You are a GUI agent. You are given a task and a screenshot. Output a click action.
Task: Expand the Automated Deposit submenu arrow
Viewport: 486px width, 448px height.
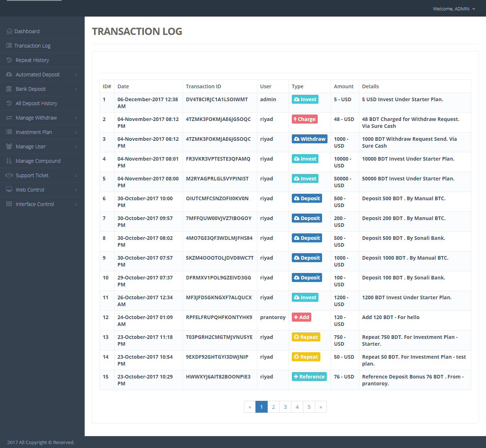coord(76,75)
